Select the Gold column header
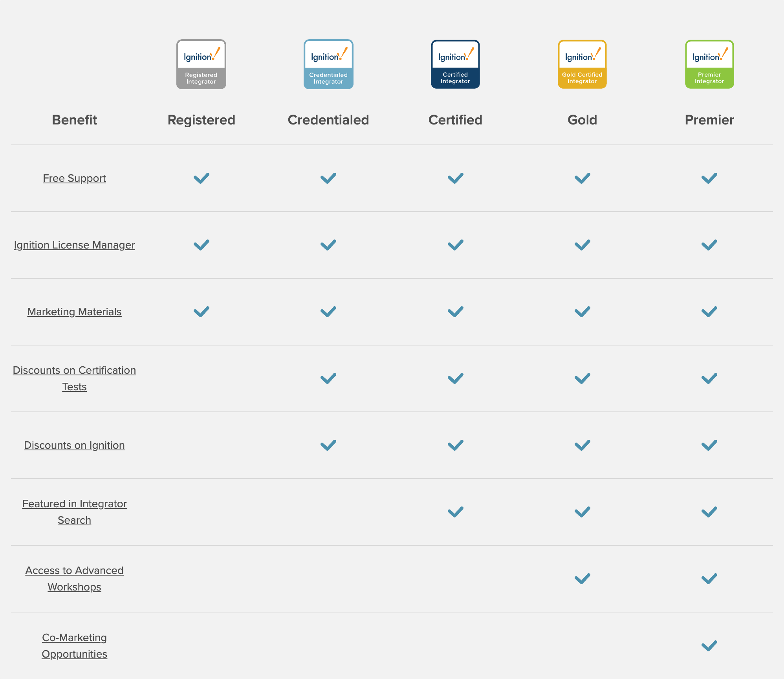 [582, 120]
